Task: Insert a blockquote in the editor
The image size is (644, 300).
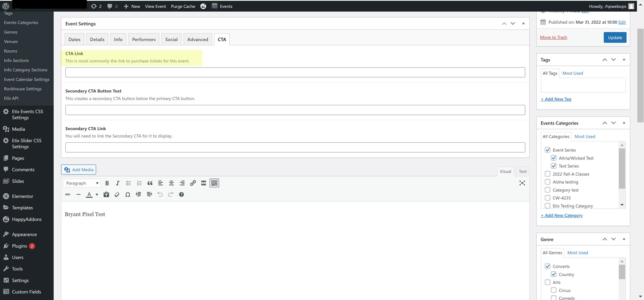Action: coord(150,183)
